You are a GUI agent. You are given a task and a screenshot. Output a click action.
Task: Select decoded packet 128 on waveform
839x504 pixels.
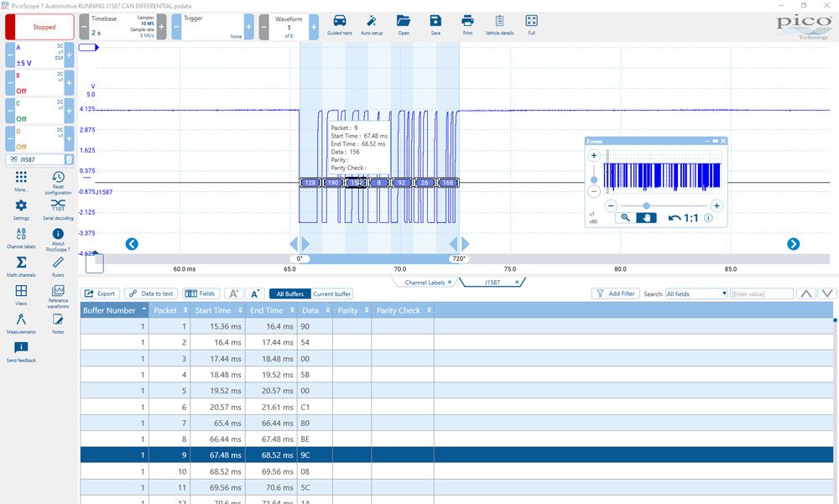click(310, 183)
